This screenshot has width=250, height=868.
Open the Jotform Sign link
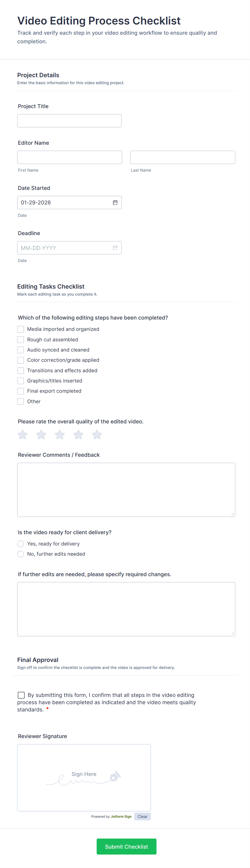point(121,816)
